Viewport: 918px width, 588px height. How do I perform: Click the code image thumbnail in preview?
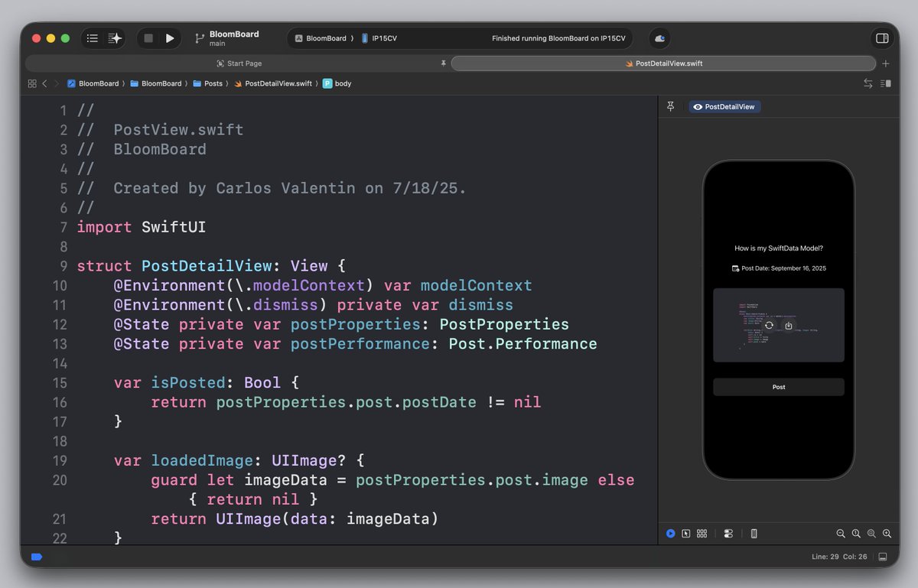[779, 325]
